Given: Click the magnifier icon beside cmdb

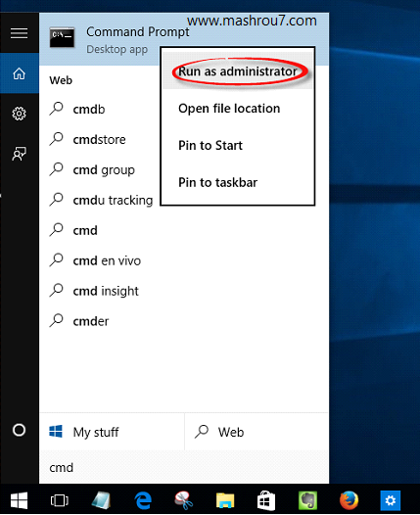Looking at the screenshot, I should click(x=57, y=109).
